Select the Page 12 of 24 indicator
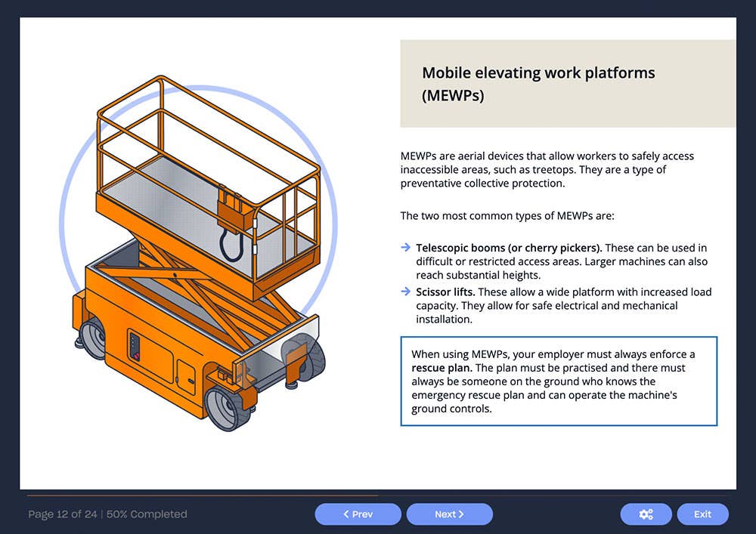Image resolution: width=756 pixels, height=534 pixels. [107, 514]
